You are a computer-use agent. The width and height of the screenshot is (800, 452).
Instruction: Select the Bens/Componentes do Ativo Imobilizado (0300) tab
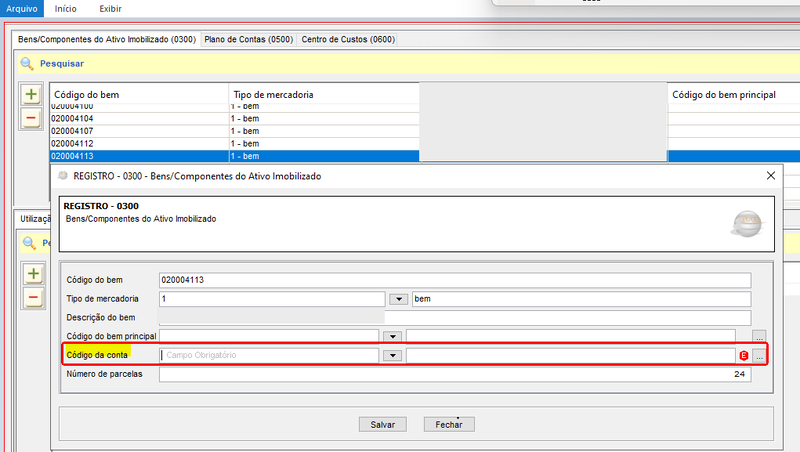click(x=107, y=39)
